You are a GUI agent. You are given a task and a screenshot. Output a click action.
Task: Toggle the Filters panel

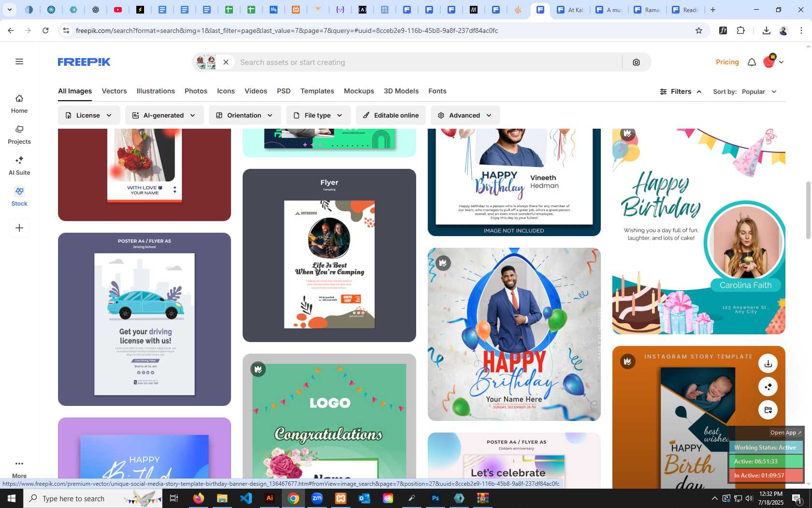point(681,91)
